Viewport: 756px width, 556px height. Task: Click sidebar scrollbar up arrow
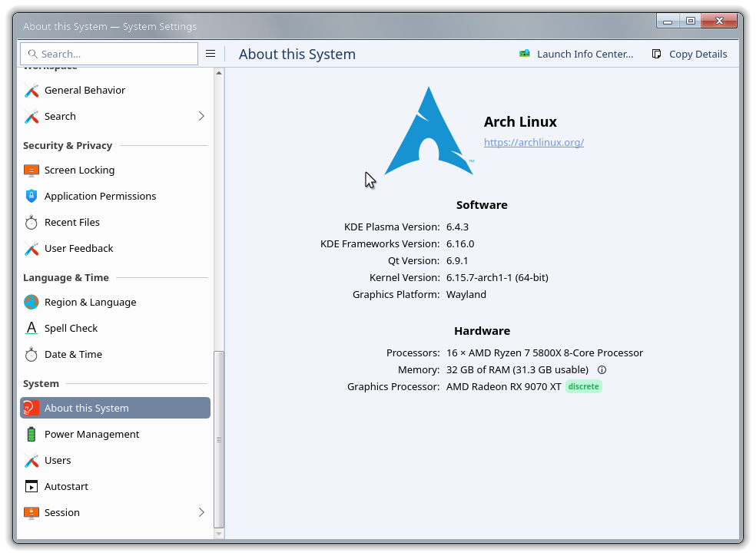(219, 73)
